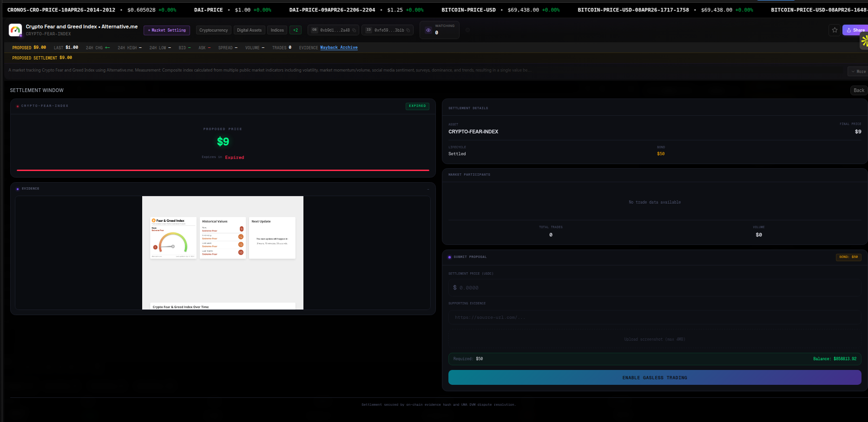This screenshot has width=868, height=422.
Task: Expand the +2 additional category tags
Action: (x=296, y=30)
